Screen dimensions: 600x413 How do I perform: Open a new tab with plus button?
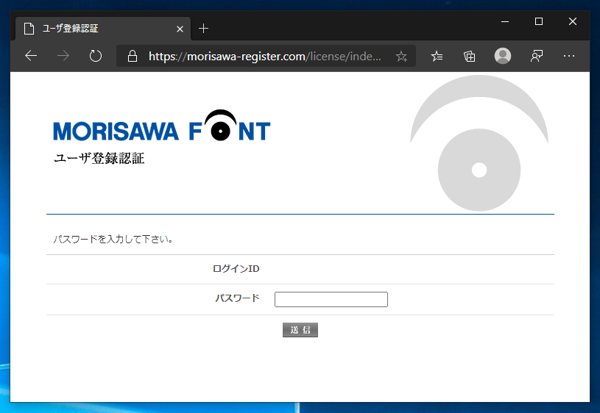click(204, 28)
